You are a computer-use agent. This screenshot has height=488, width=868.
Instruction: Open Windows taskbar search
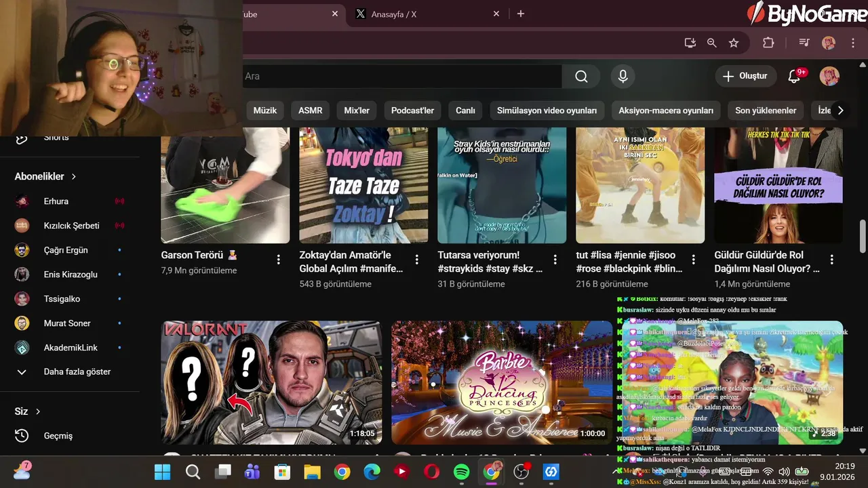pyautogui.click(x=193, y=472)
